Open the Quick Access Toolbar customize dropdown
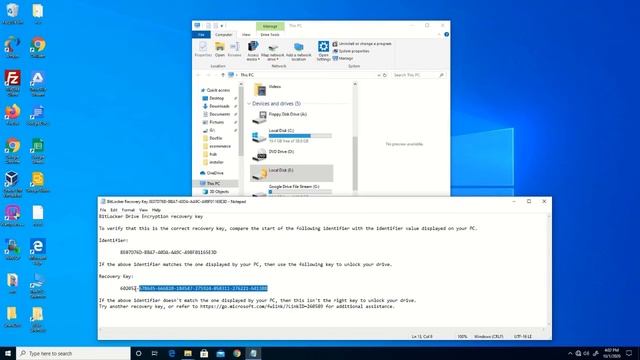 tap(222, 26)
